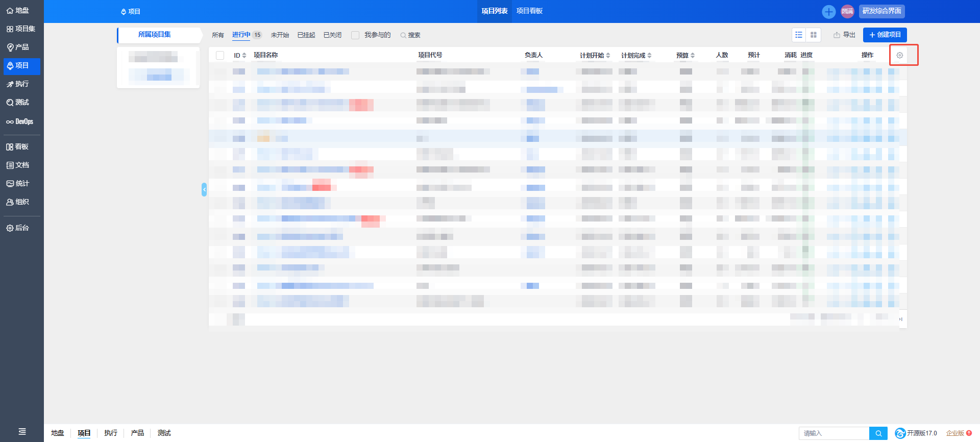
Task: Click the 企业版 upgrade link
Action: click(x=959, y=433)
